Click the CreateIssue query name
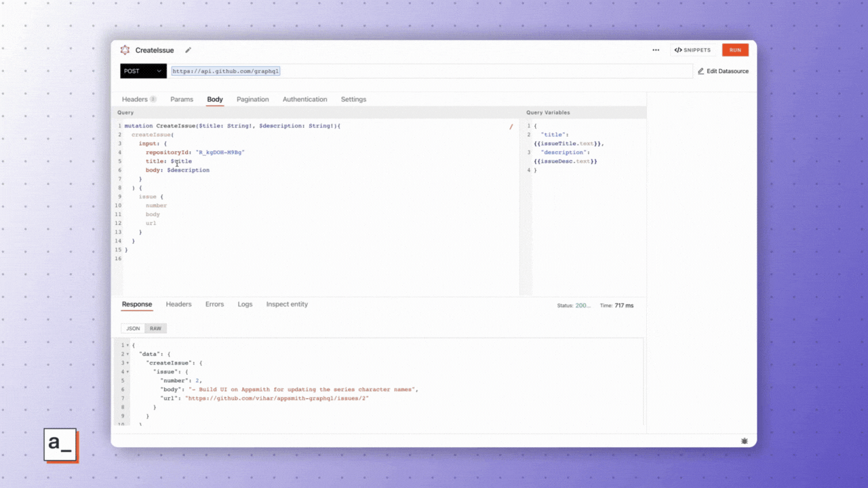The image size is (868, 488). point(155,50)
